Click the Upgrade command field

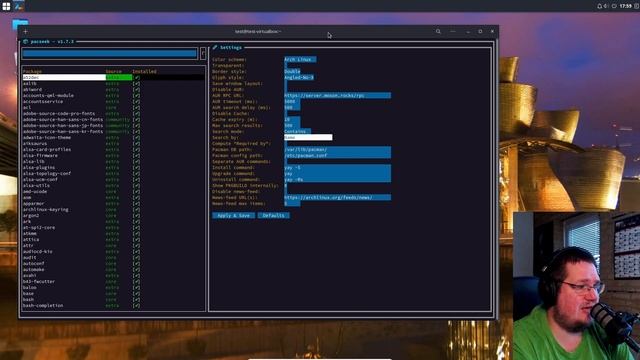tap(338, 173)
